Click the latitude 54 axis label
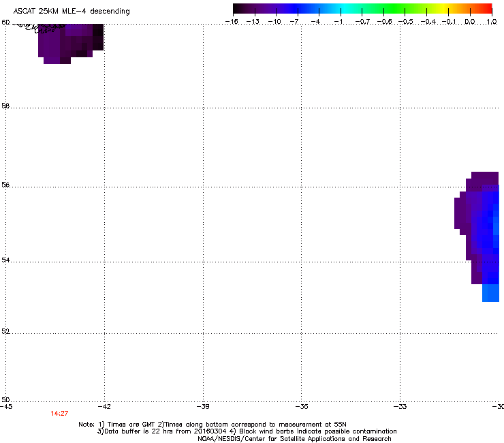Viewport: 504px width, 443px height. pos(5,260)
